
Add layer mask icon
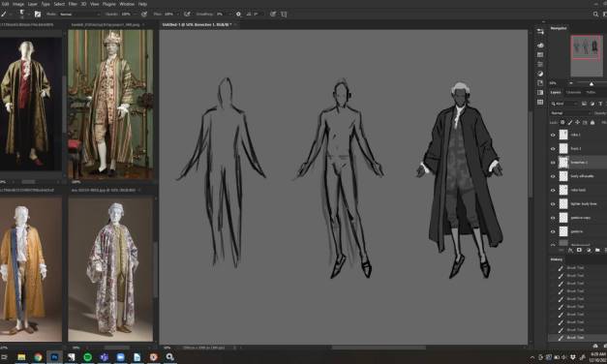pyautogui.click(x=580, y=250)
